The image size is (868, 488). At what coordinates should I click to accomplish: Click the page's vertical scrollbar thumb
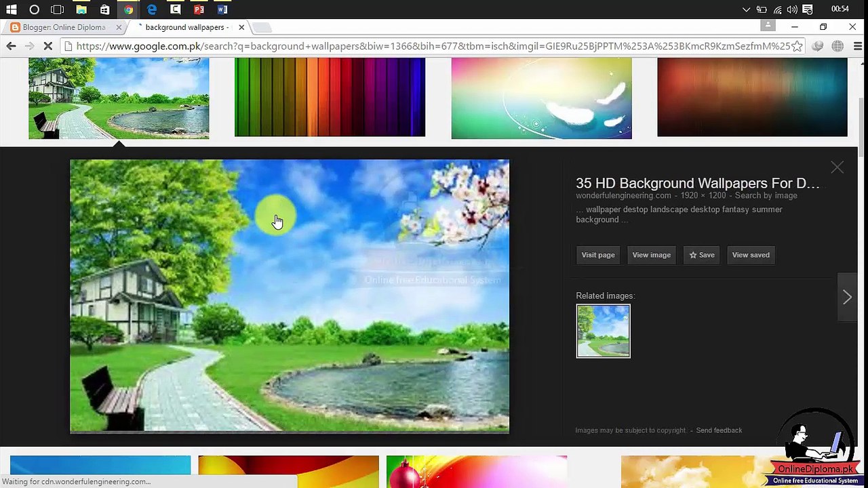pos(863,129)
